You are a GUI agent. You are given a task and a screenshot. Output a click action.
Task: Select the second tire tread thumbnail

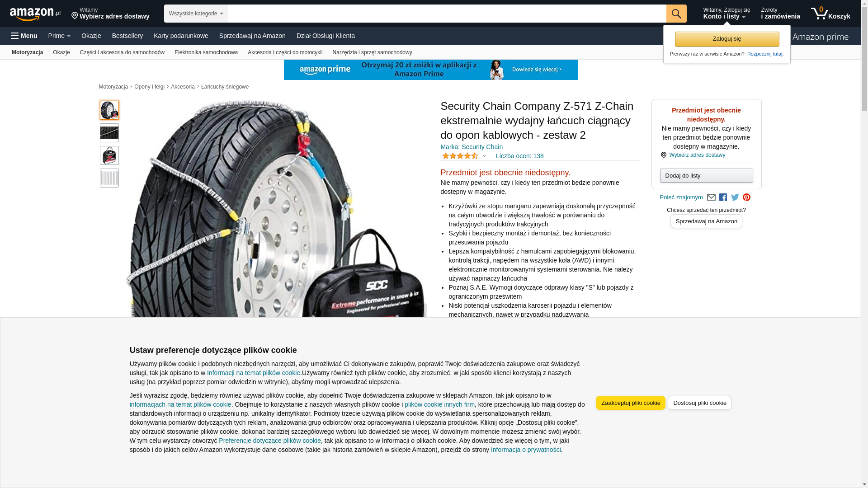[x=109, y=133]
